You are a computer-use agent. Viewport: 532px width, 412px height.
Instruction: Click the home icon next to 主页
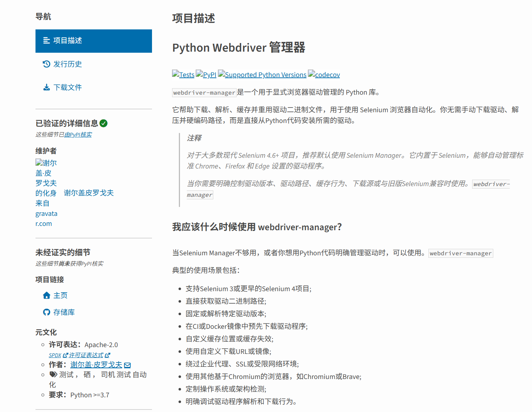point(47,295)
